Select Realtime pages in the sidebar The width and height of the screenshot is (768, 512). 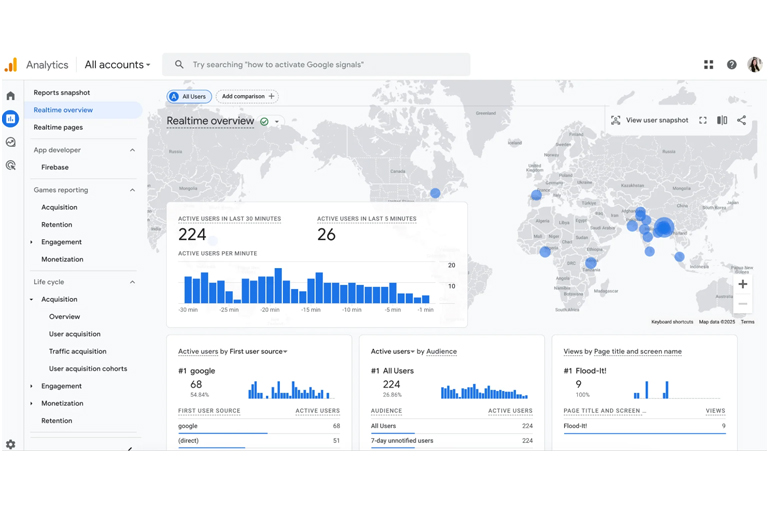[x=58, y=127]
